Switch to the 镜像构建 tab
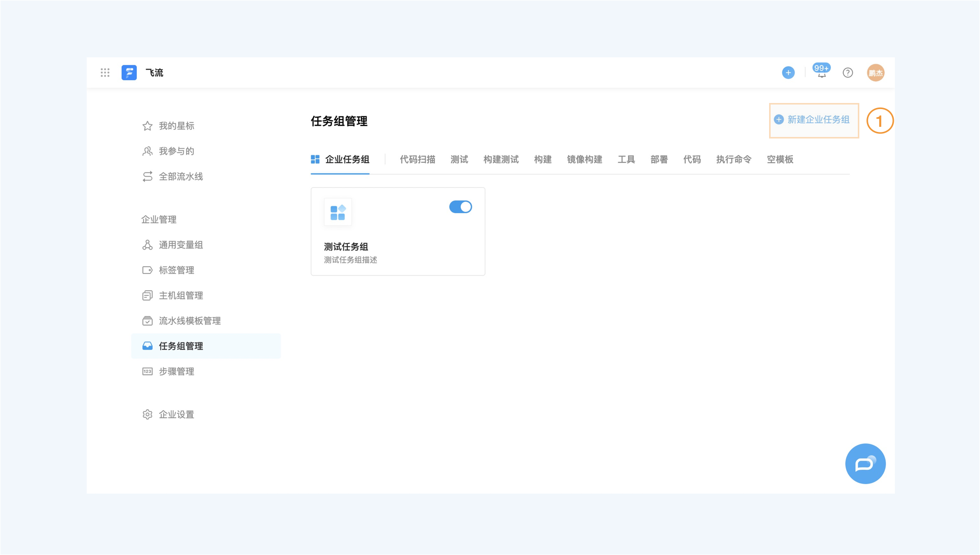The image size is (980, 555). point(585,160)
